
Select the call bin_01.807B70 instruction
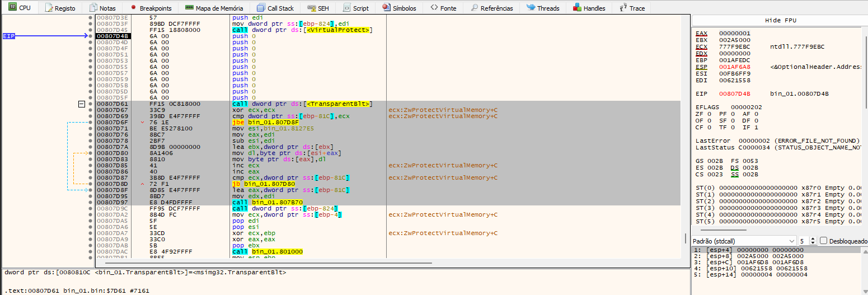point(268,202)
